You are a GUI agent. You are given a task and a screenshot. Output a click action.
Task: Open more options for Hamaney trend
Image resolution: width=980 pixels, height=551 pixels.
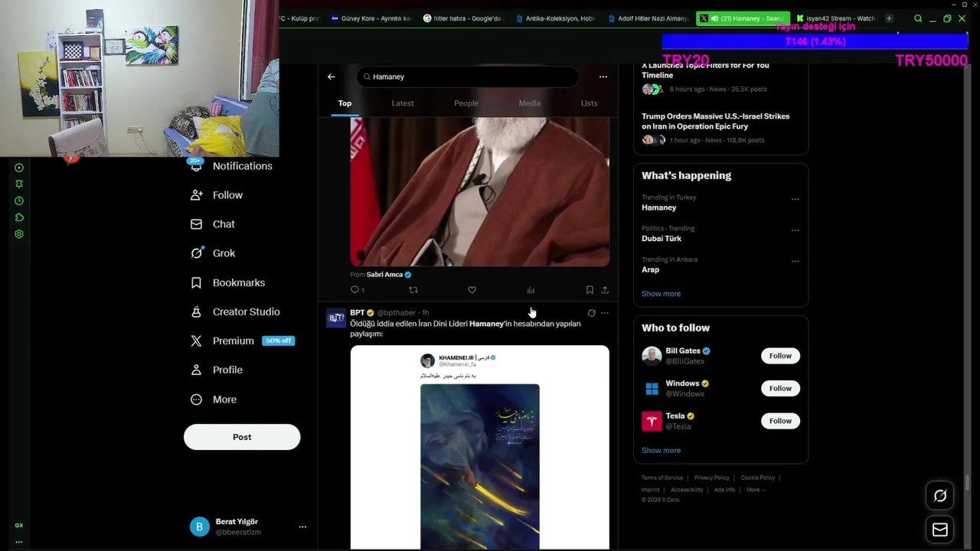(x=795, y=199)
